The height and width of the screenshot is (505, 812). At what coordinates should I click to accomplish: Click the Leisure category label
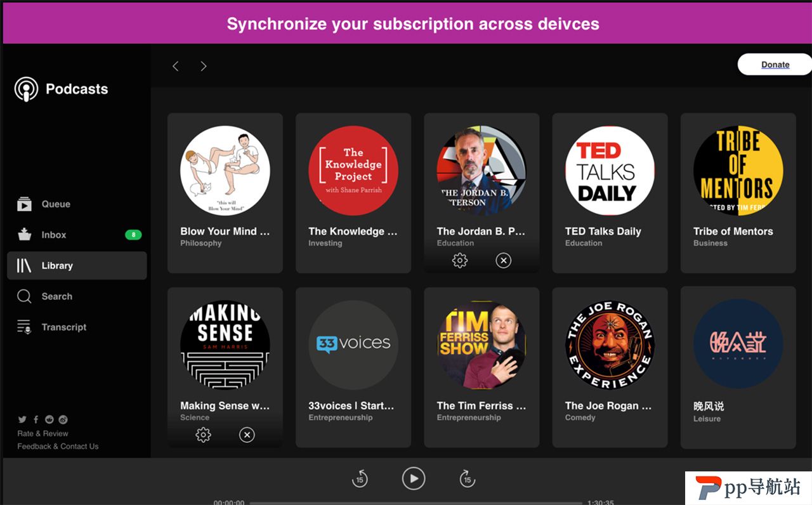[707, 419]
